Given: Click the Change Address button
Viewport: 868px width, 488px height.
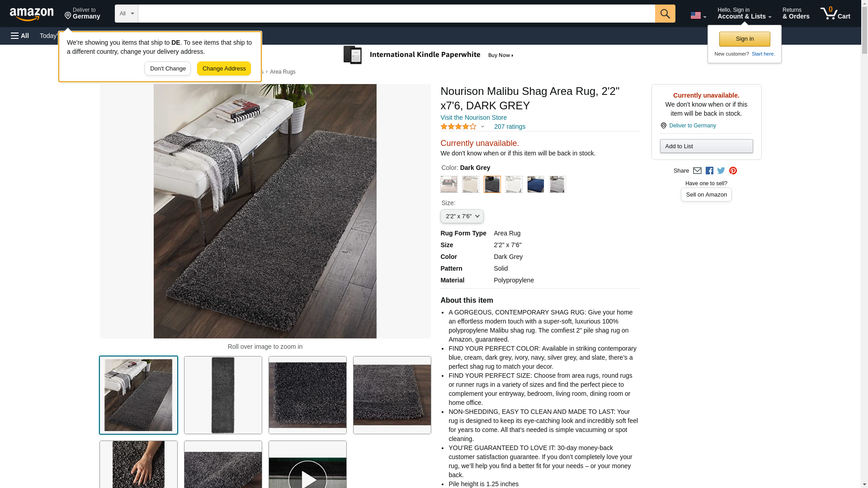Looking at the screenshot, I should 224,69.
